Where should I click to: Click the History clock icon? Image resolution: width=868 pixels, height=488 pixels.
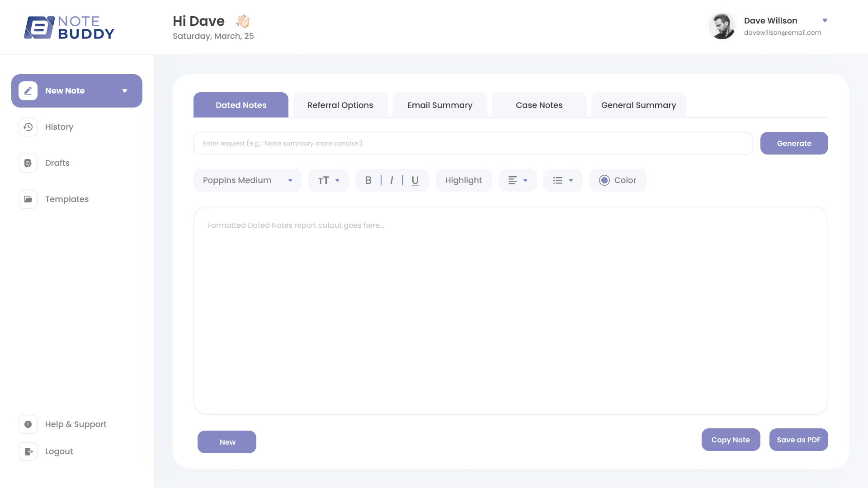(28, 127)
